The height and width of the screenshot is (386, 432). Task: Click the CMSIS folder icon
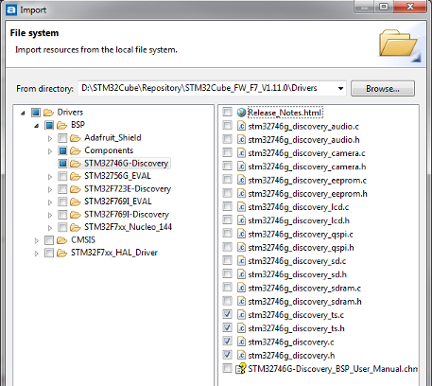click(62, 240)
